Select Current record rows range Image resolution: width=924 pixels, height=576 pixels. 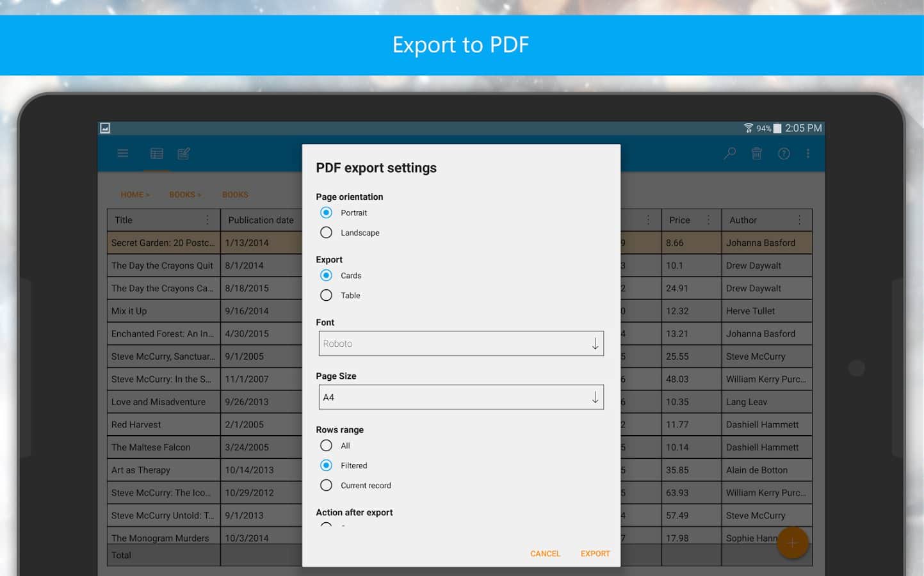[x=327, y=485]
